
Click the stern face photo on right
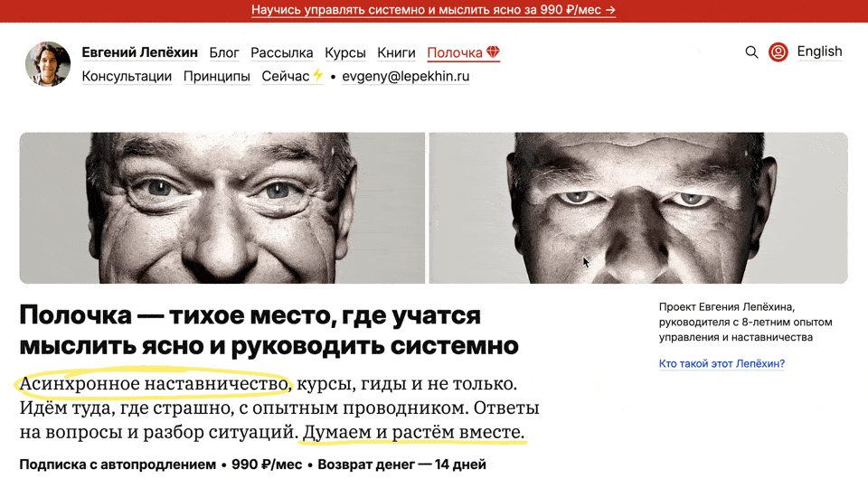tap(638, 208)
